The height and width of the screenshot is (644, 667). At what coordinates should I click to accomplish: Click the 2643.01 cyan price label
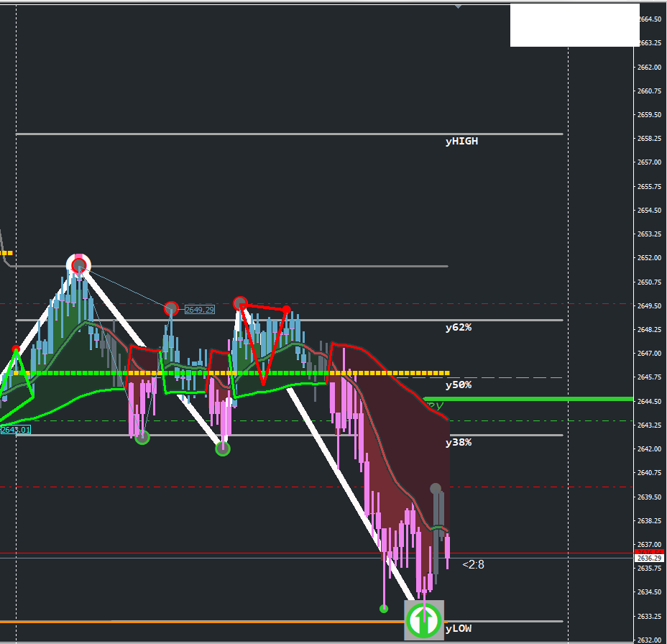15,430
